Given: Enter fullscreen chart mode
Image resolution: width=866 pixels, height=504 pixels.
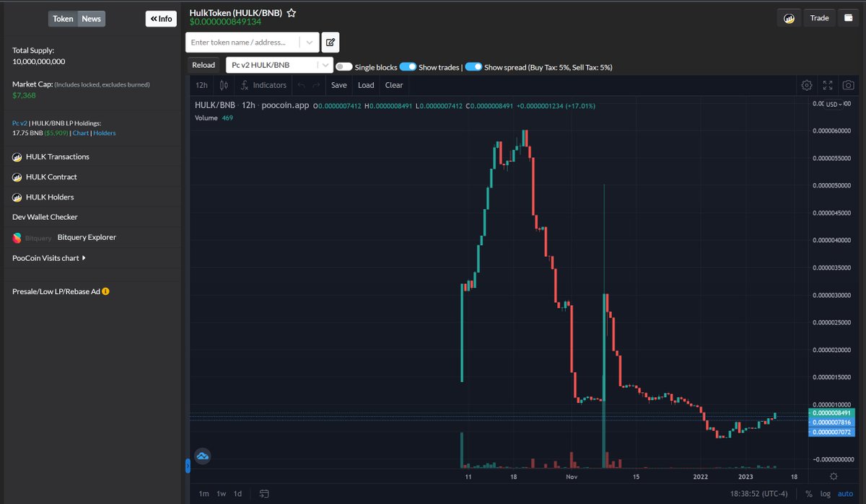Looking at the screenshot, I should coord(828,85).
